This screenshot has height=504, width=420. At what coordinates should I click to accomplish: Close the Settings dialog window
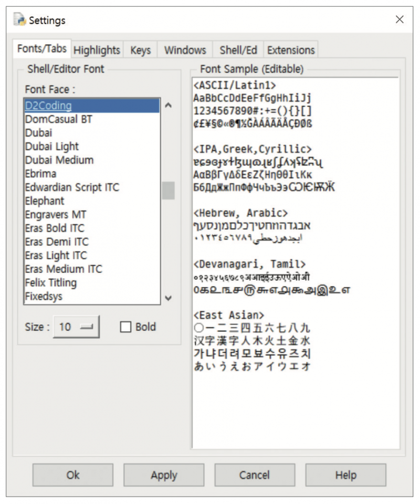pos(400,19)
